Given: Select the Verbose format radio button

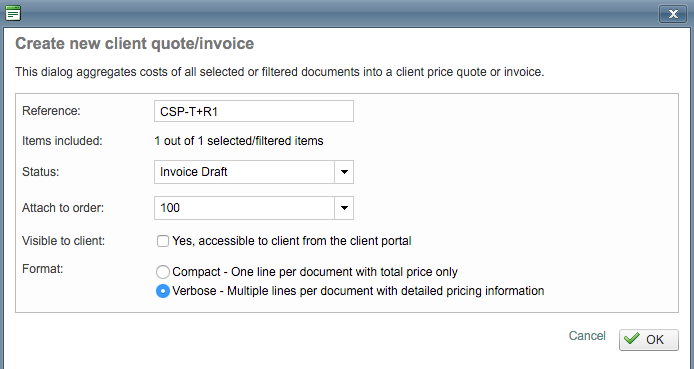Looking at the screenshot, I should [163, 291].
